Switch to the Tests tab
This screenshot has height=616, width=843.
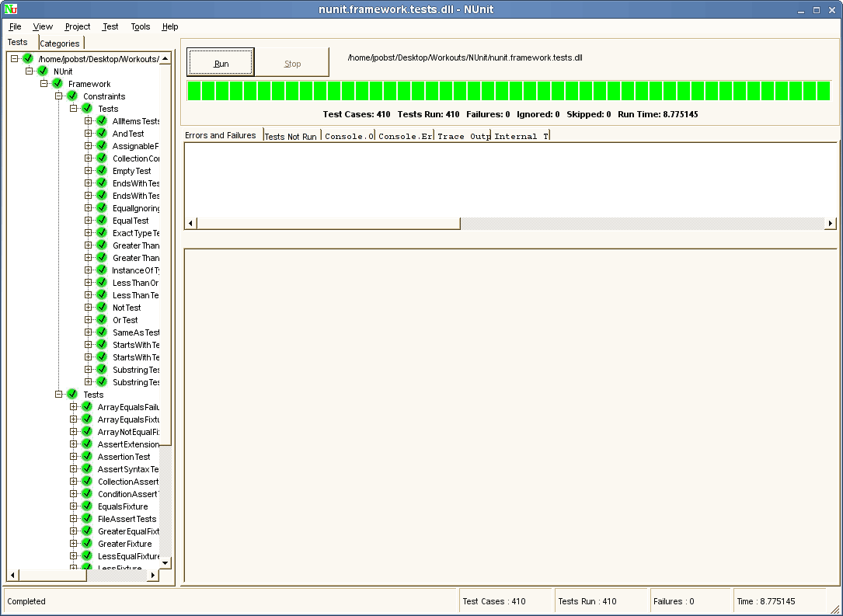pos(18,42)
